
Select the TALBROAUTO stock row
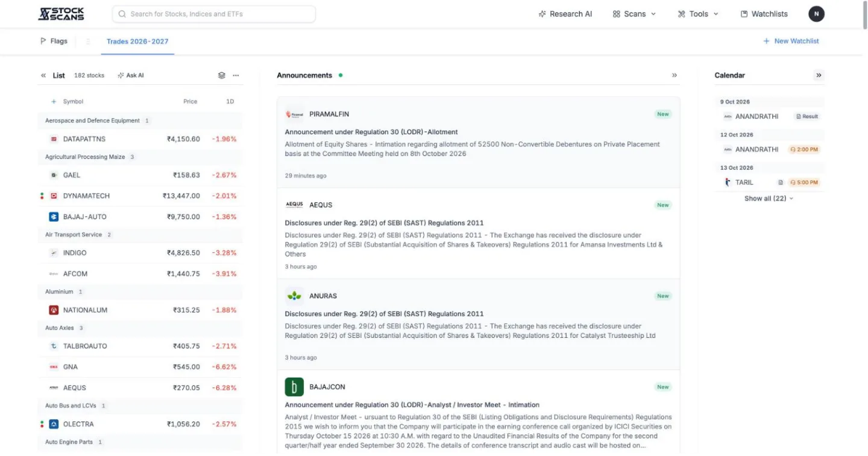coord(140,346)
